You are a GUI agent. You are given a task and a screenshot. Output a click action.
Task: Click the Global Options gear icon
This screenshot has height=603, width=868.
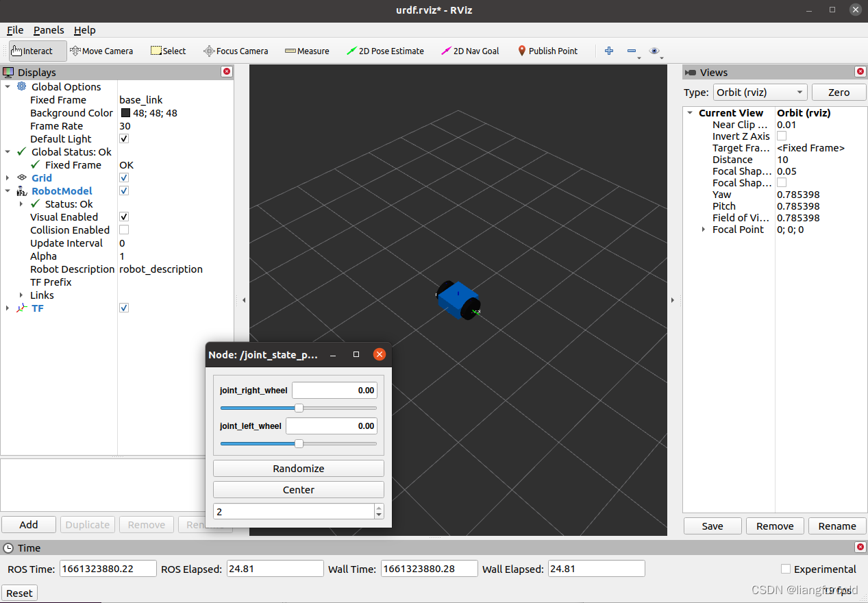22,86
